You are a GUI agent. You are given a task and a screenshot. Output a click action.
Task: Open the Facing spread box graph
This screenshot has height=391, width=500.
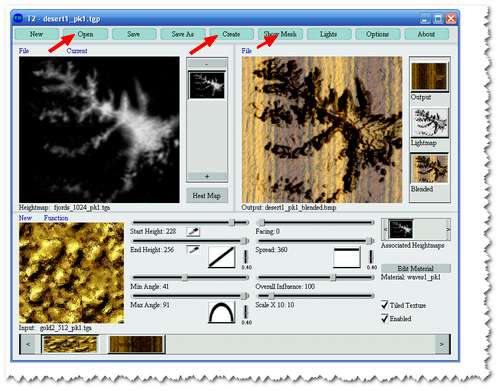(347, 257)
